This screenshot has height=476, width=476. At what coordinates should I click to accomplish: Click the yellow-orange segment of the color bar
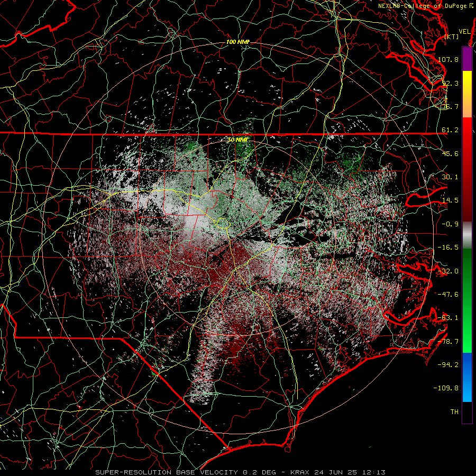[467, 94]
